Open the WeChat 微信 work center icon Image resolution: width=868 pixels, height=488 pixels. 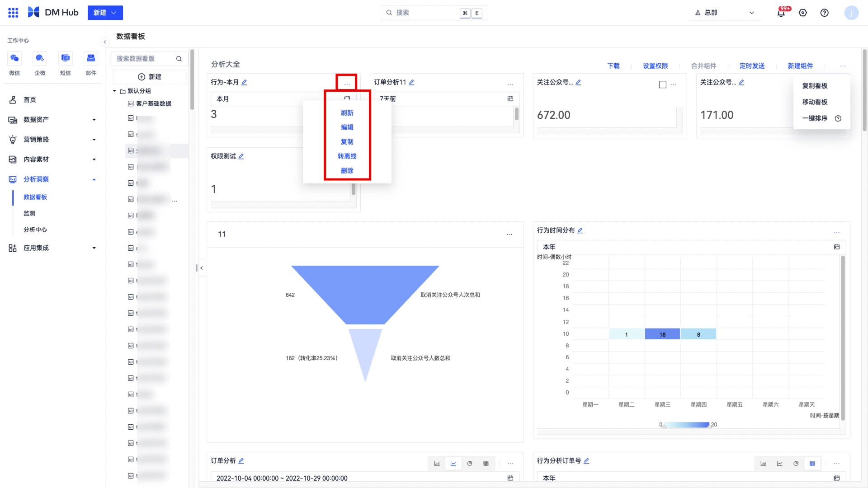14,58
